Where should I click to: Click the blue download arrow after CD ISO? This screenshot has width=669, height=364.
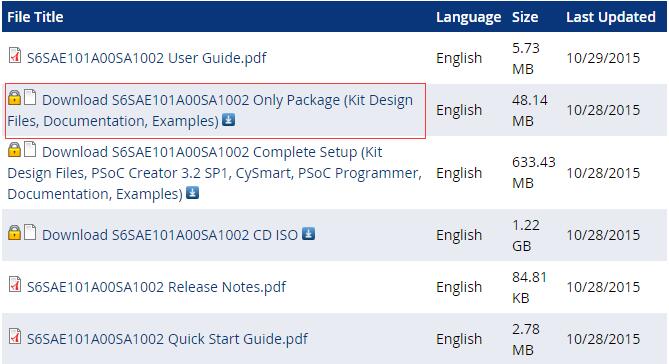308,233
